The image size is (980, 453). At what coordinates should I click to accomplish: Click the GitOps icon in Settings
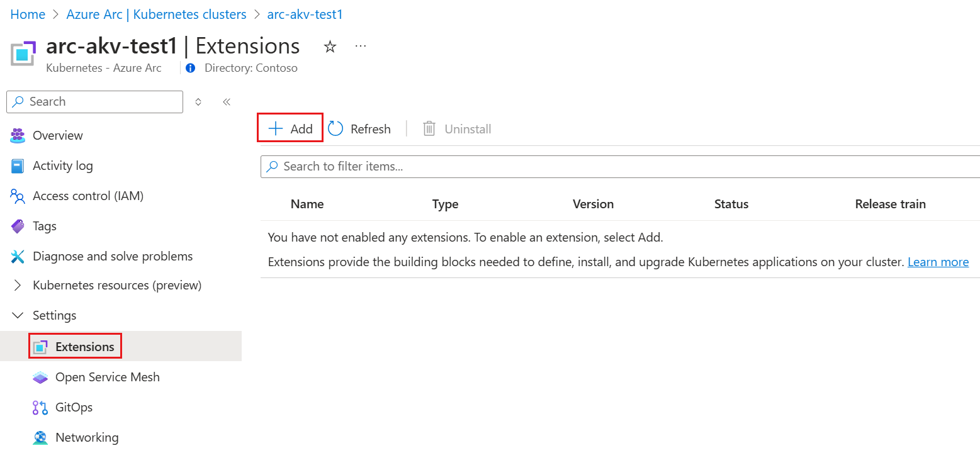tap(40, 407)
